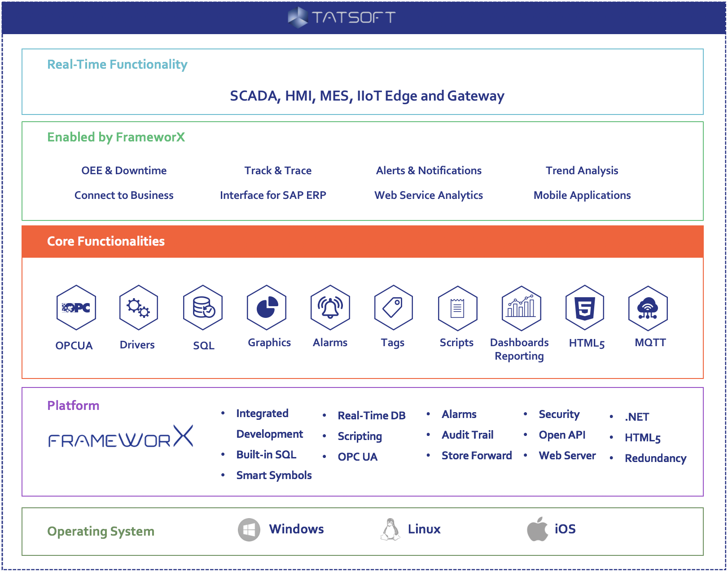728x572 pixels.
Task: Click Real-Time DB bullet
Action: coord(371,416)
